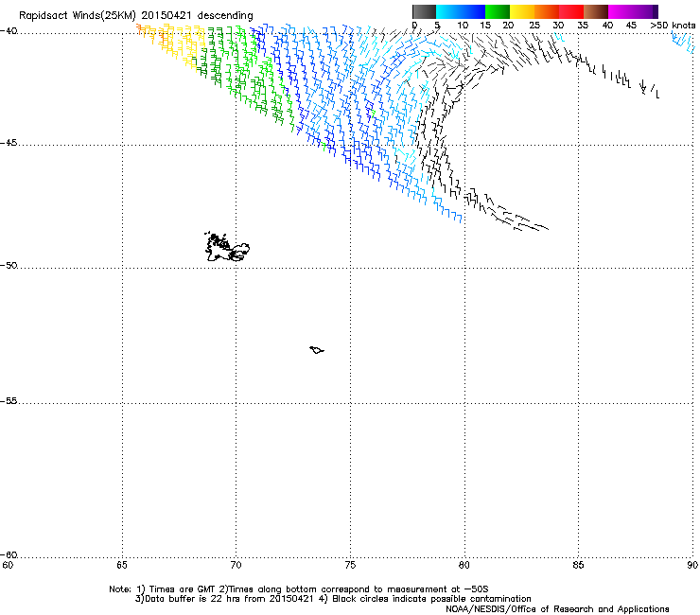Click the yellow 20-25 knots legend band
Image resolution: width=700 pixels, height=615 pixels.
[522, 11]
